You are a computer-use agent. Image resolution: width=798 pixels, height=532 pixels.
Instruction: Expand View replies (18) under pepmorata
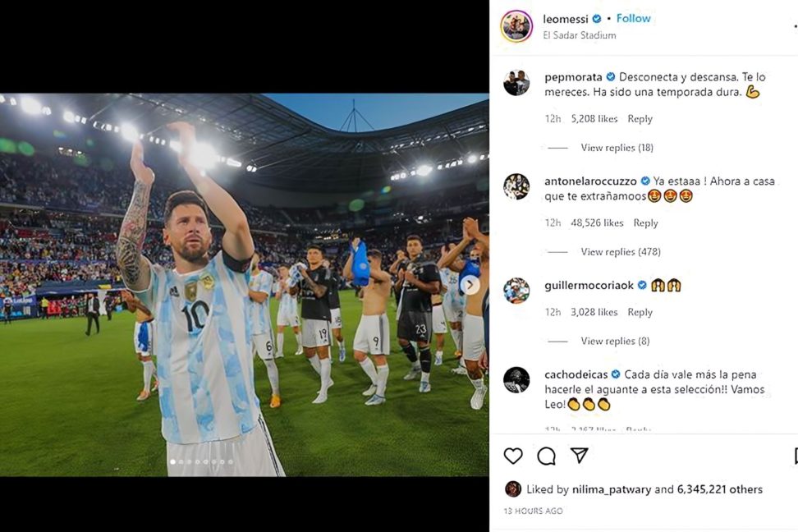point(617,148)
